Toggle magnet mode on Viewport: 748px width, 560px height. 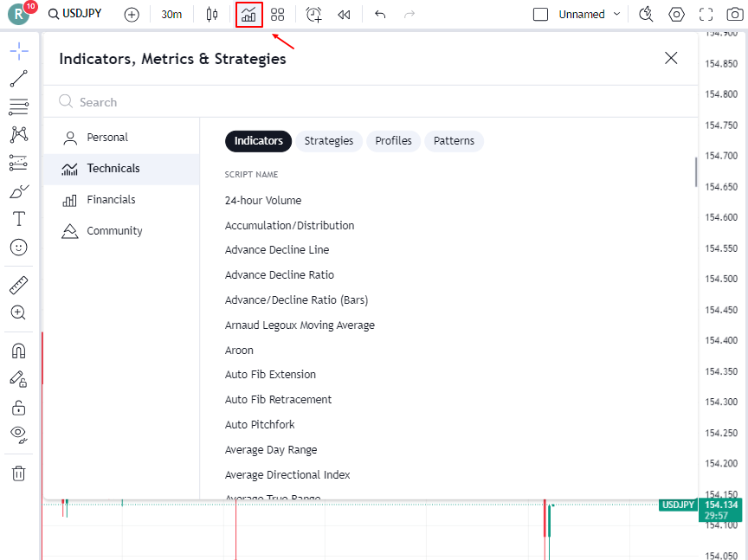pyautogui.click(x=18, y=351)
